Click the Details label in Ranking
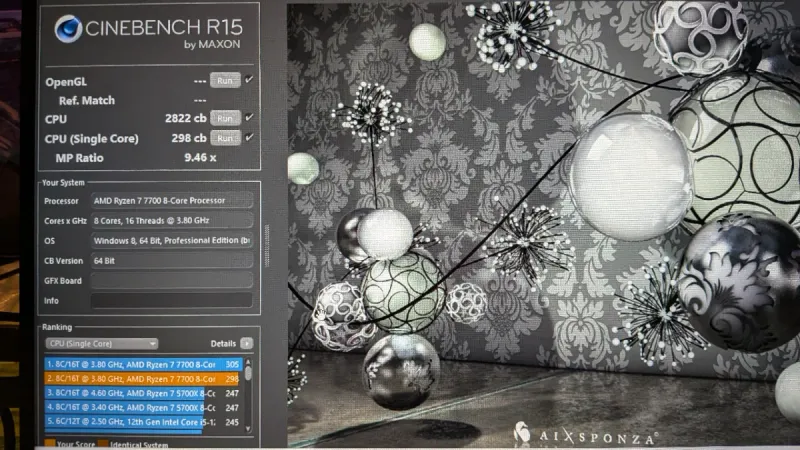800x450 pixels. [223, 343]
